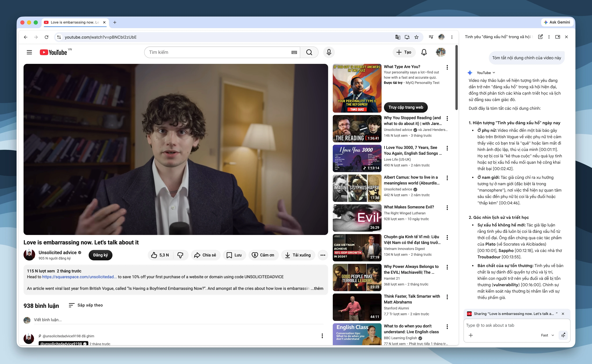Open YouTube's hamburger navigation menu
This screenshot has width=592, height=364.
(x=29, y=52)
